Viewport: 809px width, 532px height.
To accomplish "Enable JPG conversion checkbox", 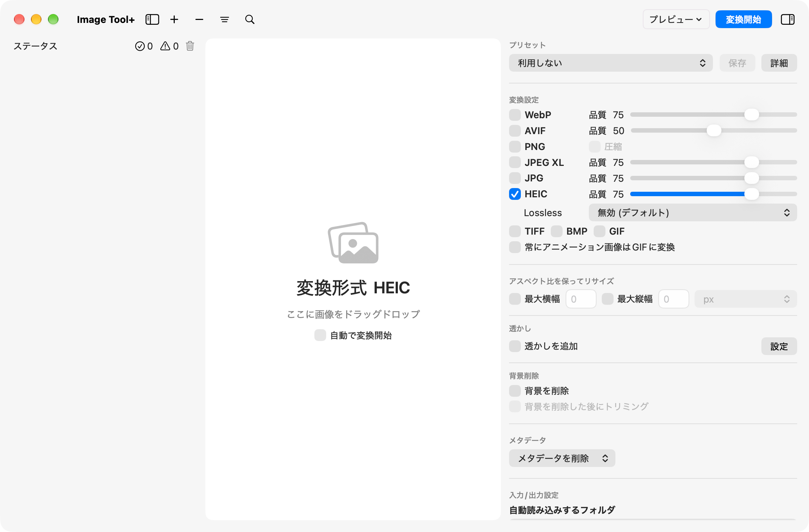I will (515, 178).
